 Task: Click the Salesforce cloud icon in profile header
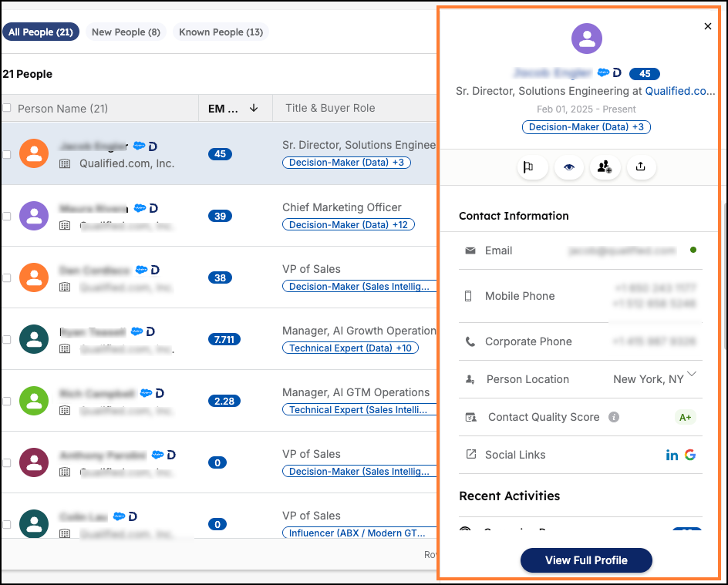[x=603, y=72]
